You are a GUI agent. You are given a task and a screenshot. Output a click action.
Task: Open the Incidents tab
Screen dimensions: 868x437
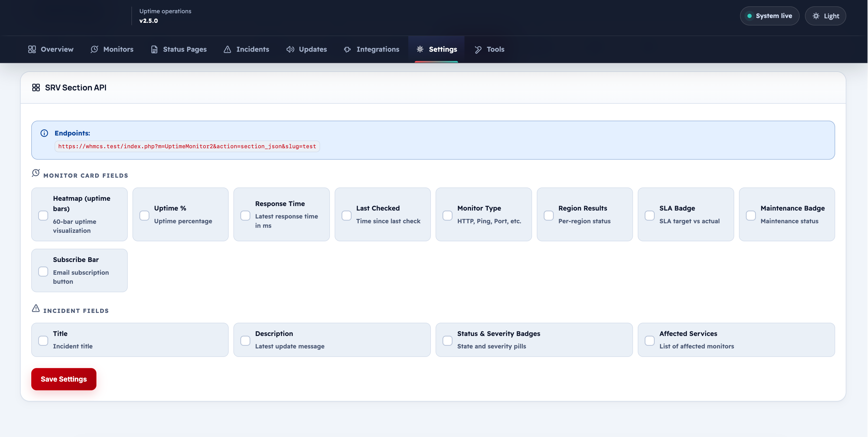[246, 49]
